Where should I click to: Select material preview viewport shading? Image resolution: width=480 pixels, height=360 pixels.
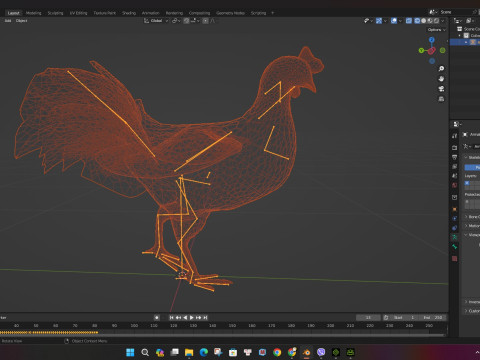click(x=430, y=21)
